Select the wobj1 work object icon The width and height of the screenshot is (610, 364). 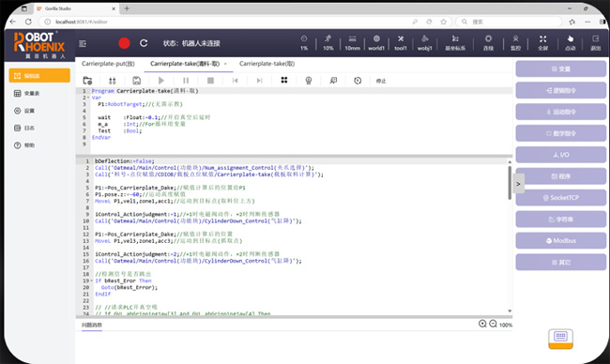425,43
